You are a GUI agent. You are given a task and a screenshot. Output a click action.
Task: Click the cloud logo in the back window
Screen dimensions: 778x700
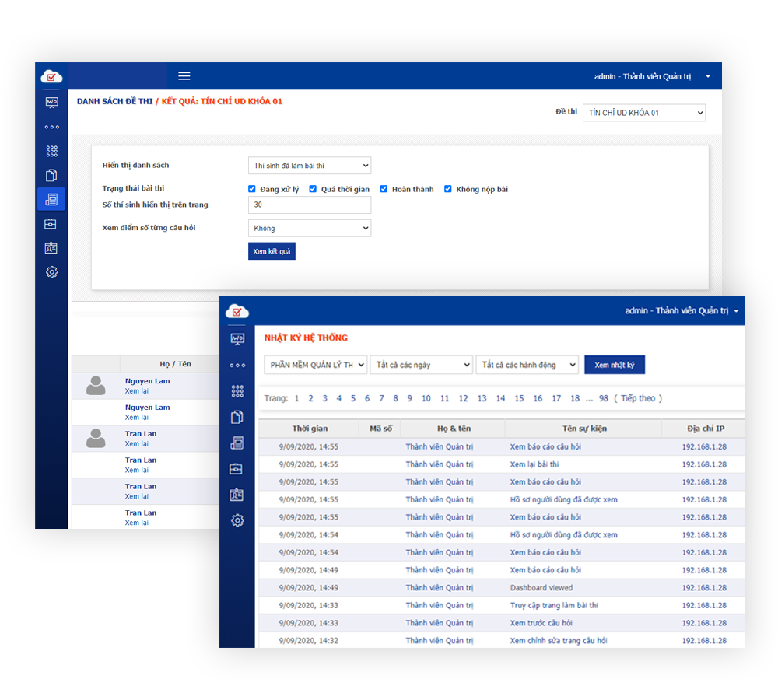pos(51,76)
